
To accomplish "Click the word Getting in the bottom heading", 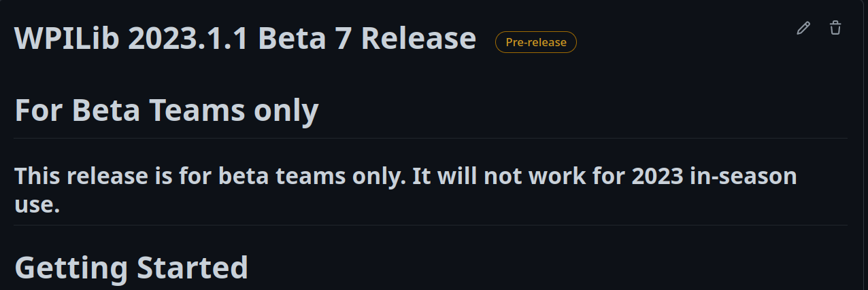I will click(x=71, y=268).
